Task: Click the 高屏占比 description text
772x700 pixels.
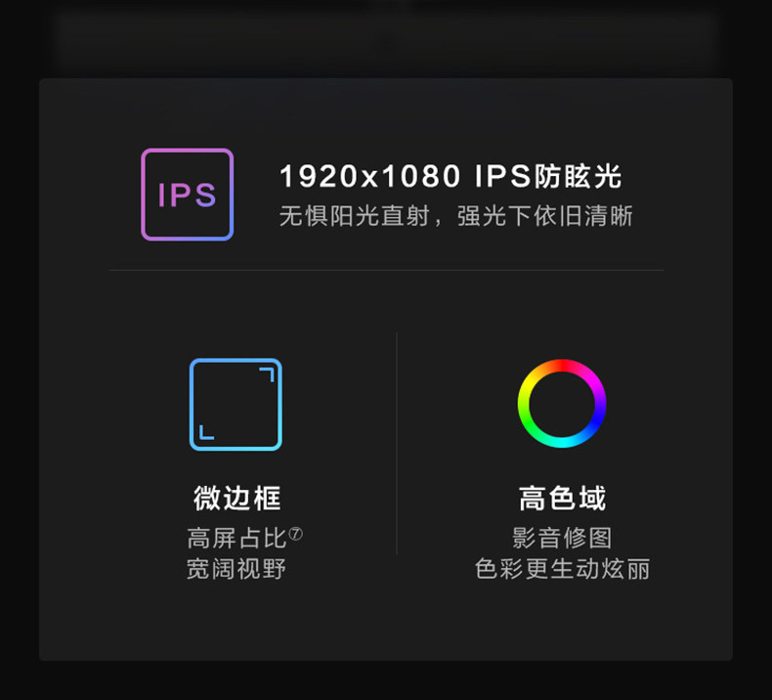Action: click(x=236, y=538)
